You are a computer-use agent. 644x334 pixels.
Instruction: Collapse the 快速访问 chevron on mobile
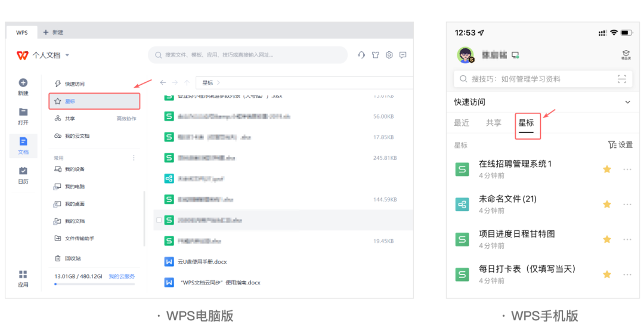point(627,102)
